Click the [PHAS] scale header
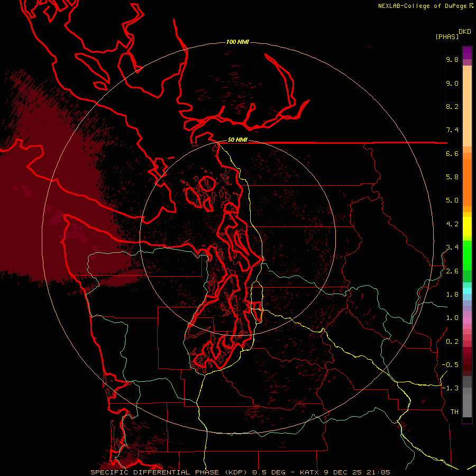The width and height of the screenshot is (476, 476). (447, 36)
